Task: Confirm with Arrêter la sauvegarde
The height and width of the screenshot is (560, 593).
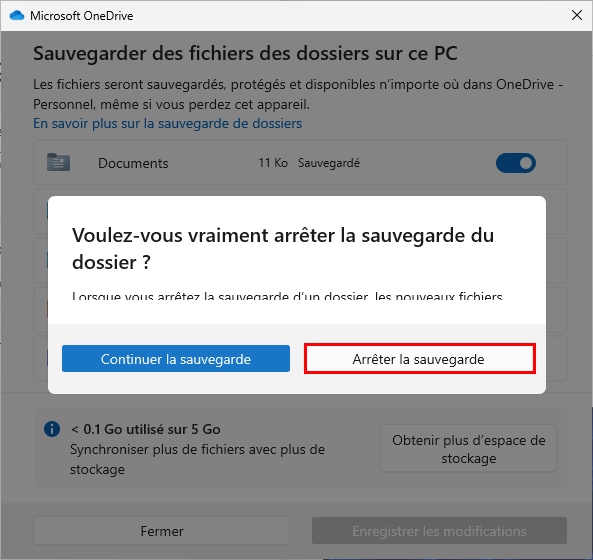Action: 420,359
